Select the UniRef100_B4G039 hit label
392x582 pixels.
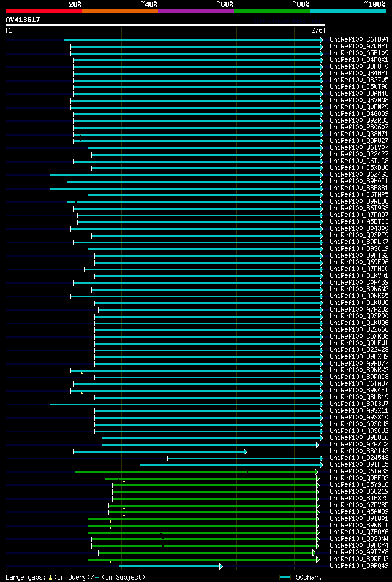coord(359,113)
